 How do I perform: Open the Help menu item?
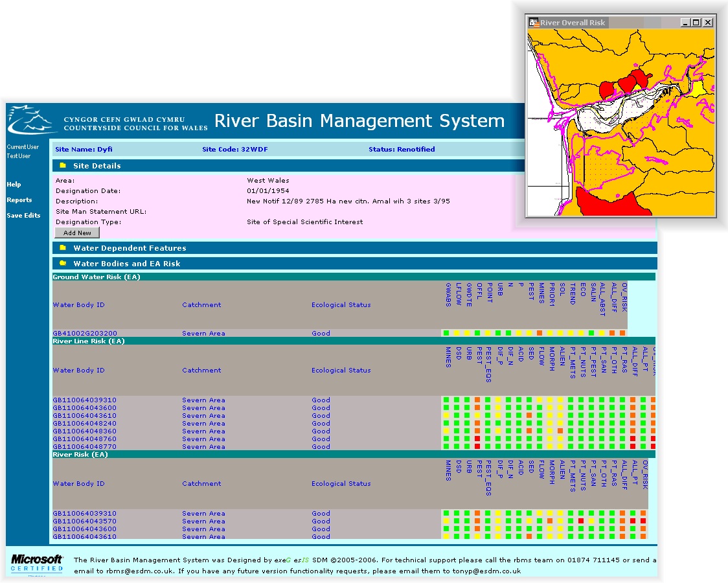[14, 184]
